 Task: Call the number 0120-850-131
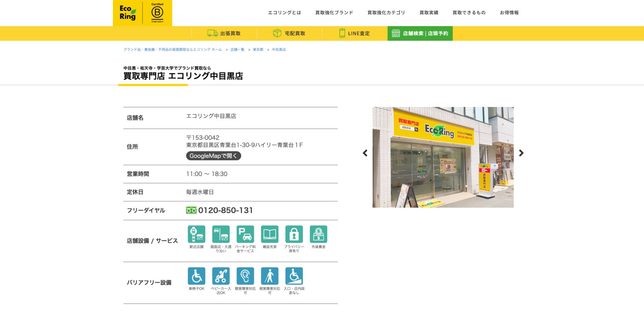[225, 210]
